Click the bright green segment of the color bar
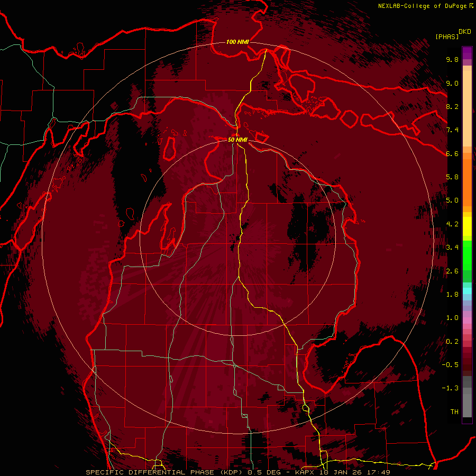 coord(467,255)
